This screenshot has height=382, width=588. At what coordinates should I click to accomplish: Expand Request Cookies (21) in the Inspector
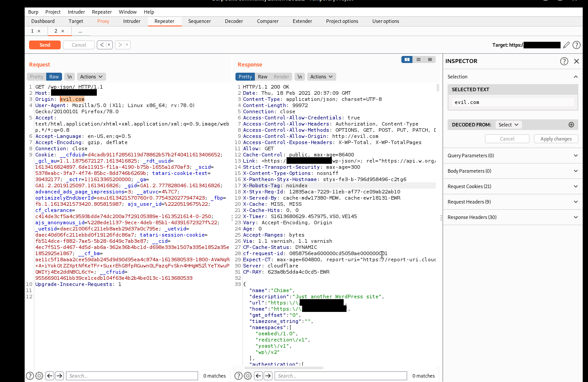[513, 186]
